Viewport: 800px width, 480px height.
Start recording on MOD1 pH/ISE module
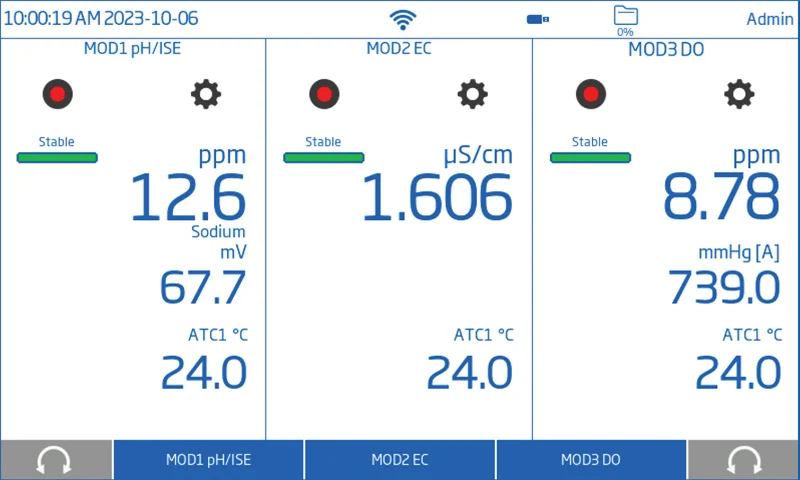(57, 94)
